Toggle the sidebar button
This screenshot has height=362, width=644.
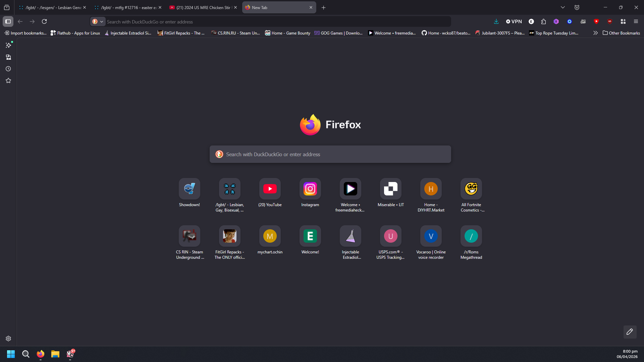[x=8, y=21]
